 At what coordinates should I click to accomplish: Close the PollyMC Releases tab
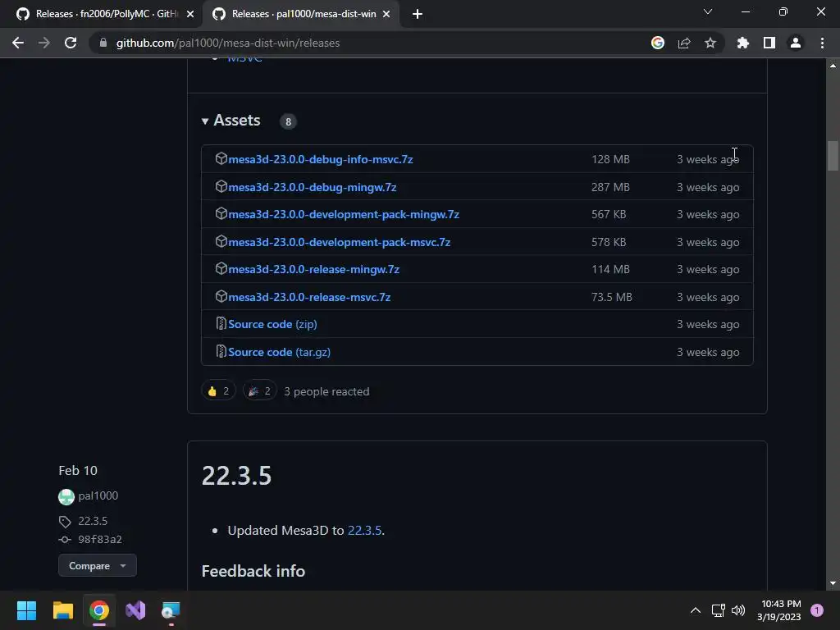(x=190, y=14)
